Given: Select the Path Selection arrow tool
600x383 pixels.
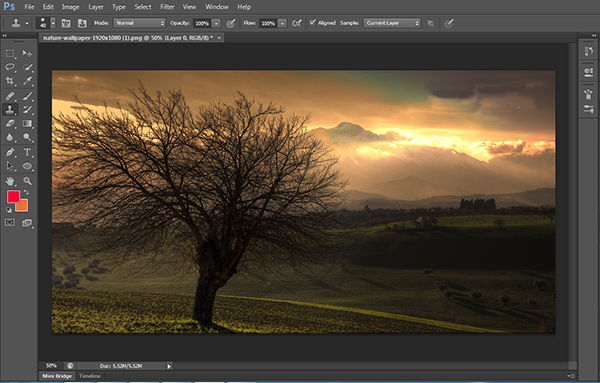Looking at the screenshot, I should tap(10, 166).
